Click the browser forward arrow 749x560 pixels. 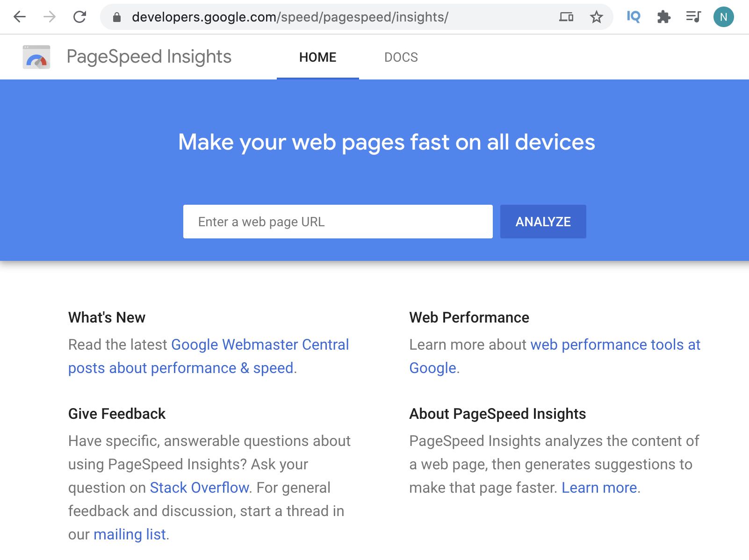click(50, 17)
